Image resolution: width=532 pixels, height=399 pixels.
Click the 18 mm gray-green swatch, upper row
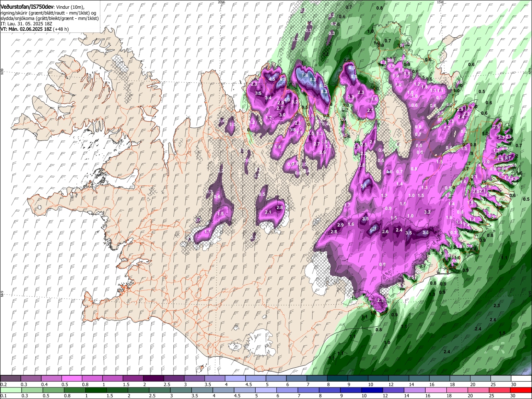coord(461,379)
